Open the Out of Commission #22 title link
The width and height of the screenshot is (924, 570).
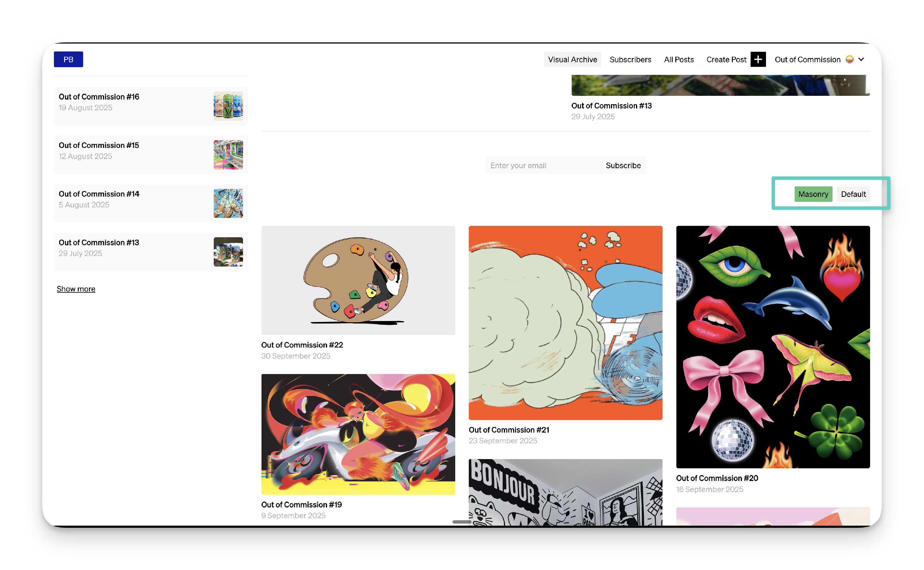[302, 345]
